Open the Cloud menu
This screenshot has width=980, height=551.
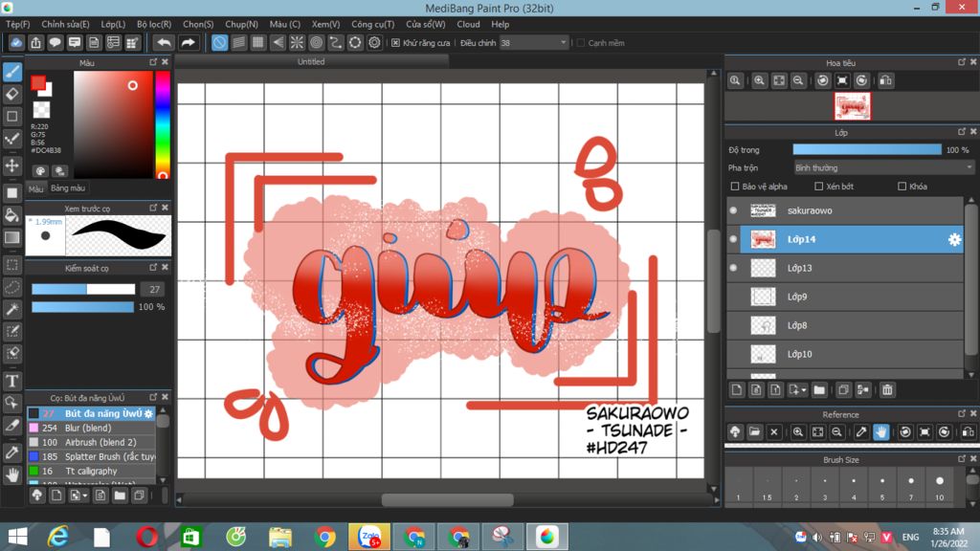[468, 24]
